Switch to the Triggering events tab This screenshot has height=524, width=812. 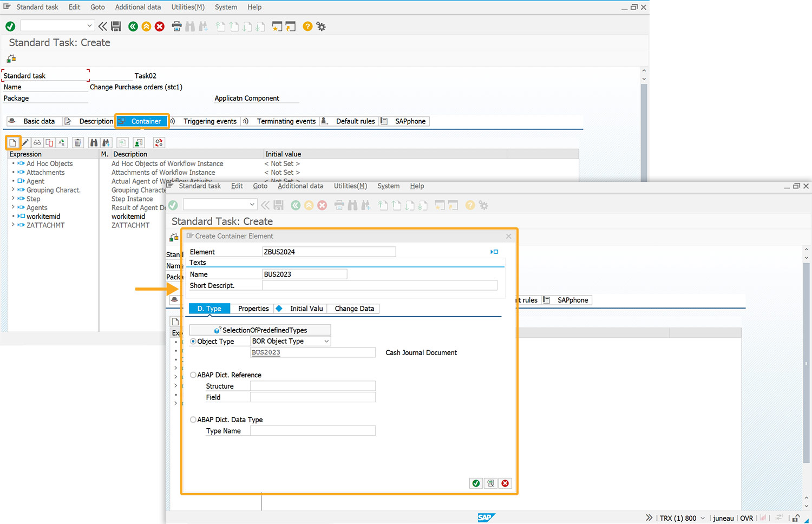[x=209, y=121]
